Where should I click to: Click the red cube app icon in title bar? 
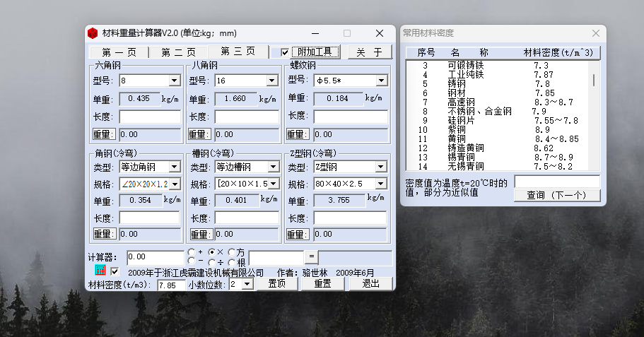click(93, 33)
